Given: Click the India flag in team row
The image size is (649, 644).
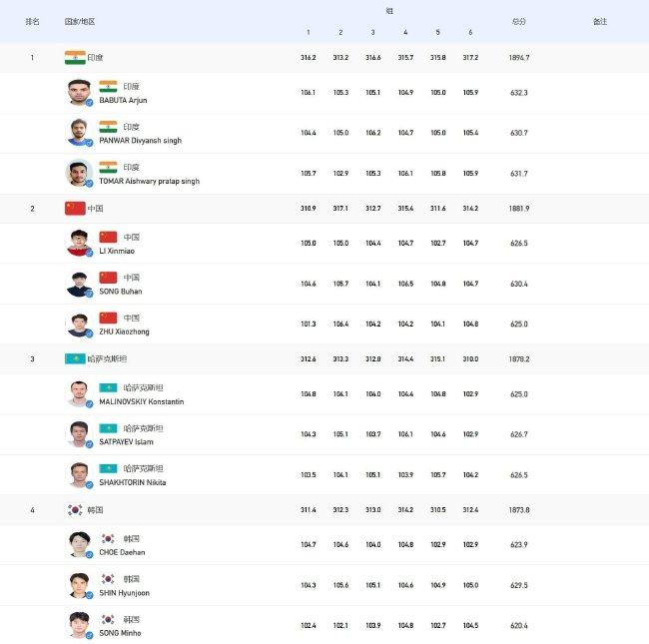Looking at the screenshot, I should pos(75,58).
